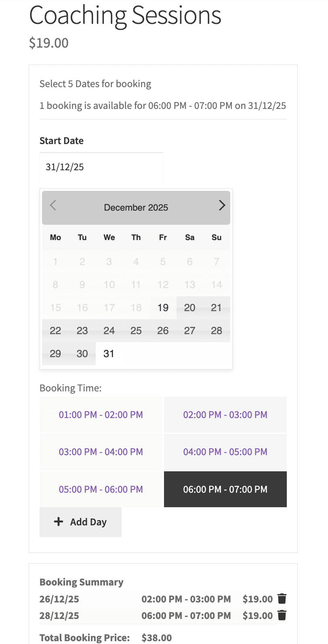Select December 19 in the calendar

coord(163,308)
